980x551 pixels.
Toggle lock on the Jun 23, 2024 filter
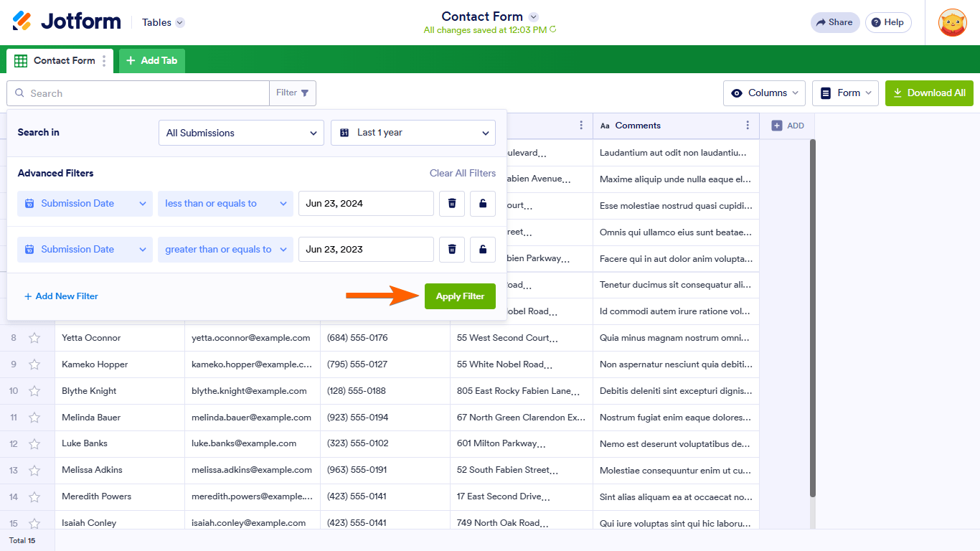tap(483, 204)
